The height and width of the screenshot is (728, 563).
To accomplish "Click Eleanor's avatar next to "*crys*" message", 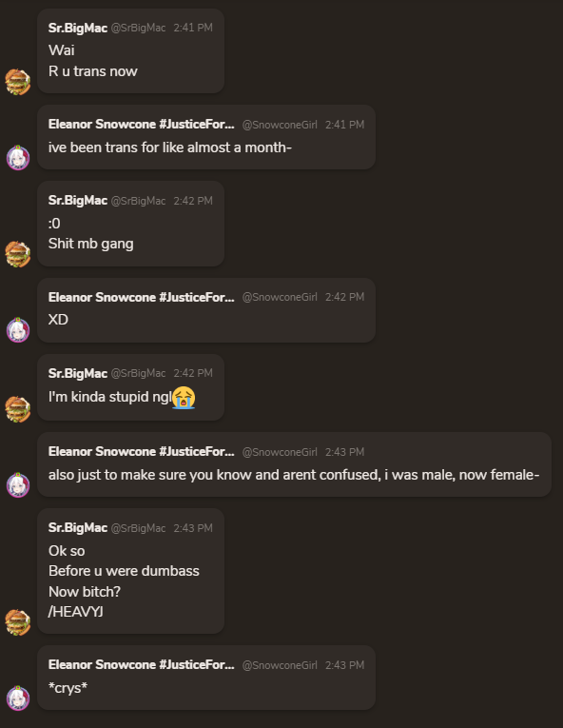I will [x=18, y=698].
